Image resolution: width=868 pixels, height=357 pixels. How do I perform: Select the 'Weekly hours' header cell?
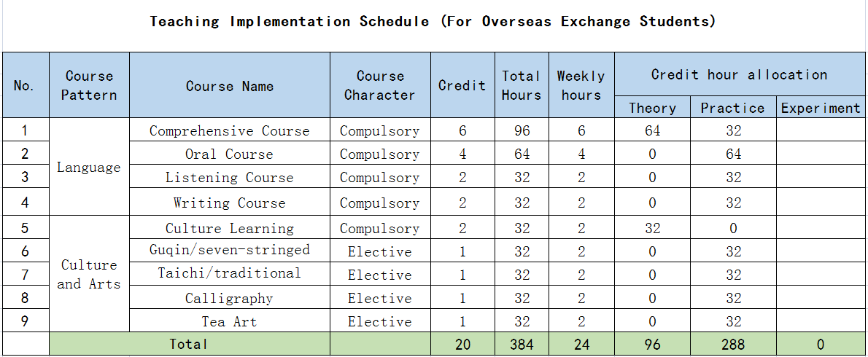(581, 85)
